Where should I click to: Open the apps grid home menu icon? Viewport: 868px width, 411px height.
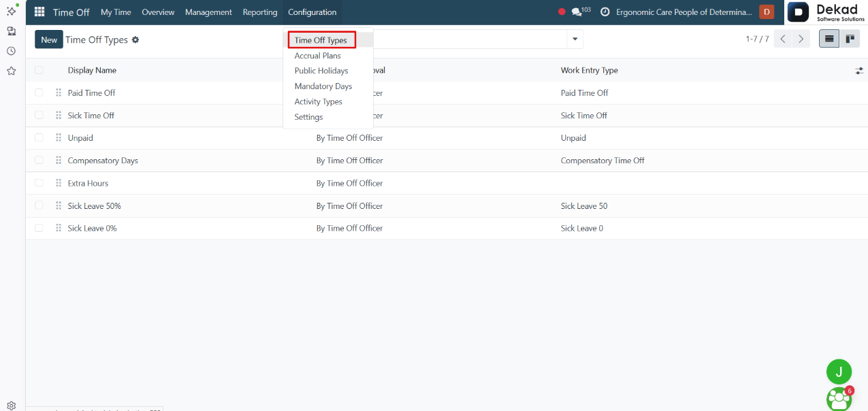point(39,12)
